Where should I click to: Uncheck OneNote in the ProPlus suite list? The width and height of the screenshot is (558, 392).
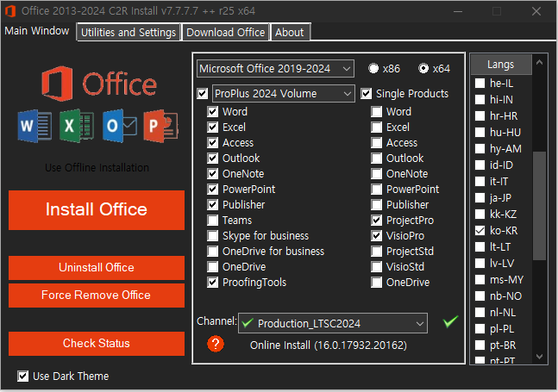pos(213,174)
